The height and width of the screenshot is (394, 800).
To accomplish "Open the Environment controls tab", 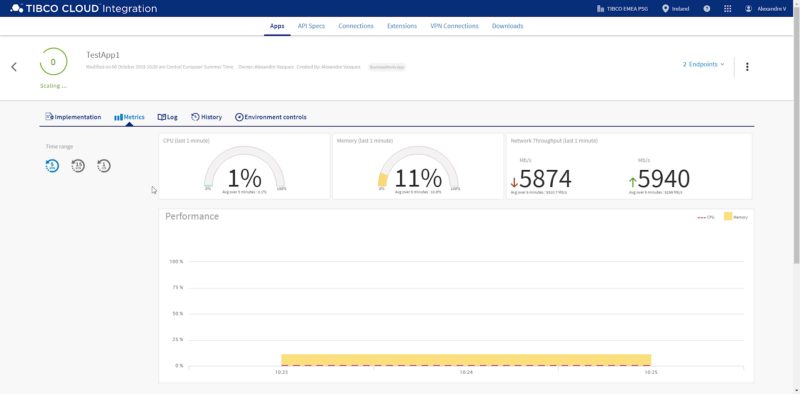I will coord(271,117).
